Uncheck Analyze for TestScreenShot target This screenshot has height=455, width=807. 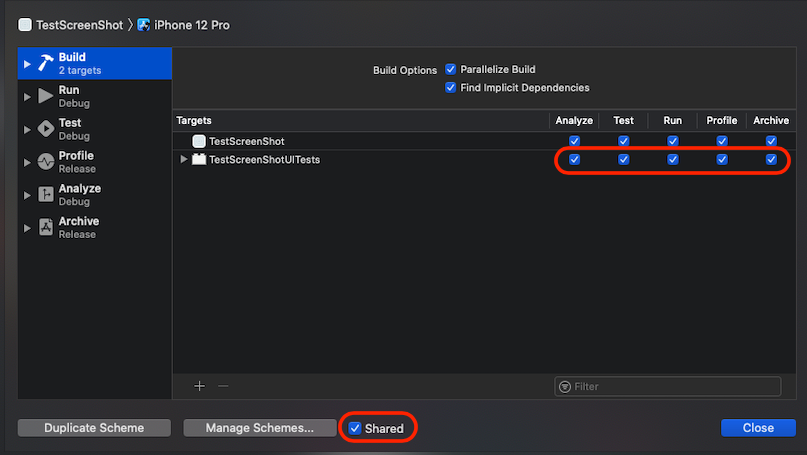point(574,141)
